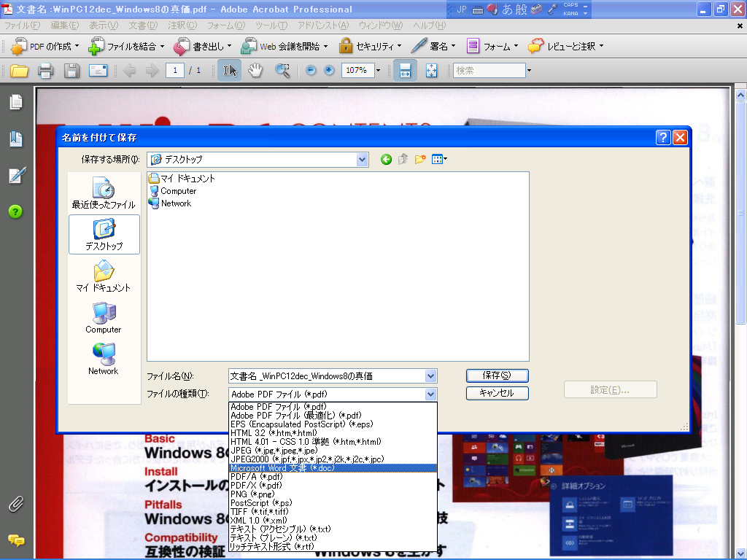Open the Attachments paperclip panel
747x560 pixels.
(16, 504)
